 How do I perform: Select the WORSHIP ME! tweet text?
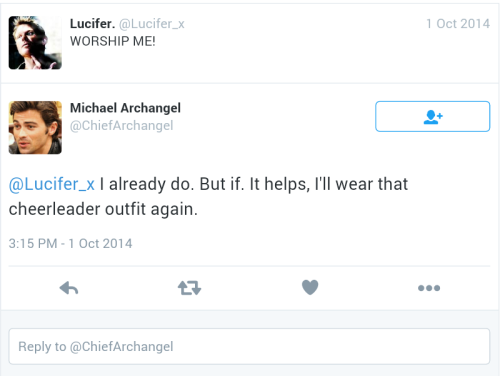(113, 41)
